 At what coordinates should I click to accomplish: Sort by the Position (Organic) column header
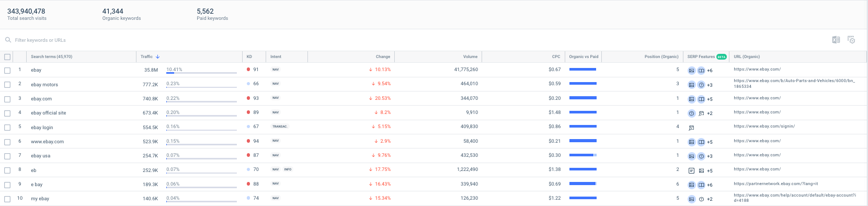tap(661, 56)
